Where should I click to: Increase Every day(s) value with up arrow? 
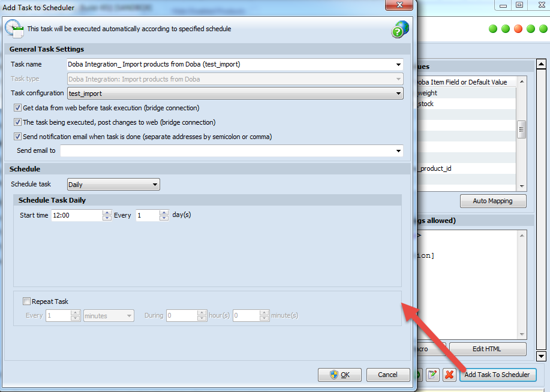(x=164, y=212)
